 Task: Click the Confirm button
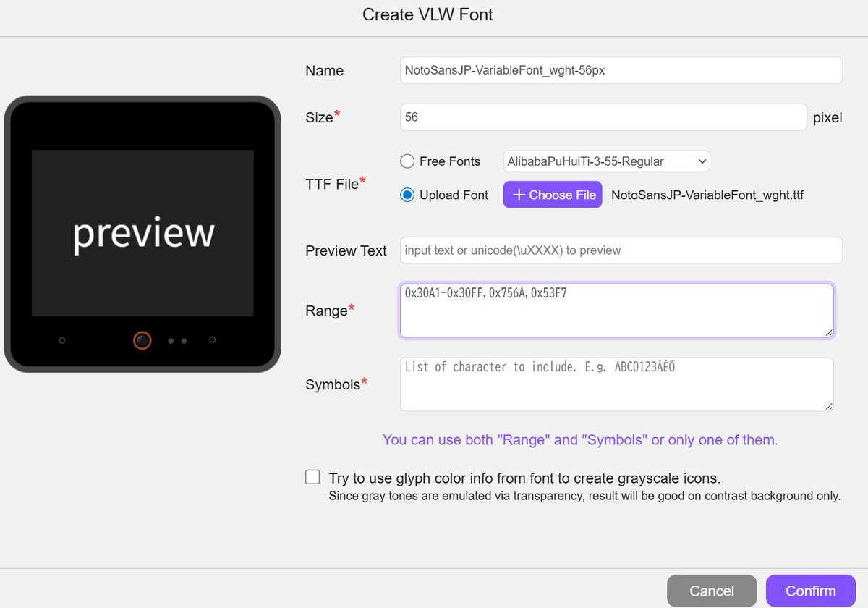coord(811,591)
